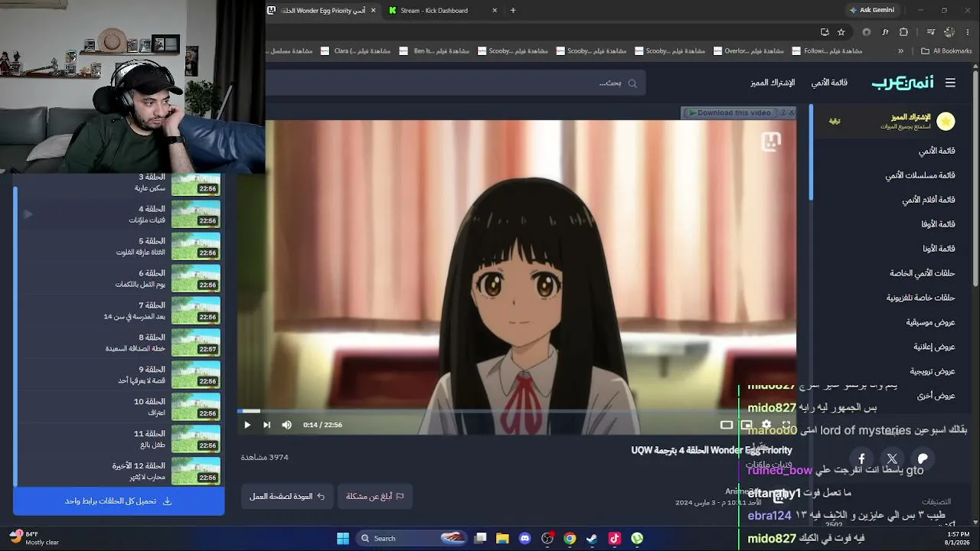Skip to the next episode in player
The image size is (980, 551).
[266, 425]
